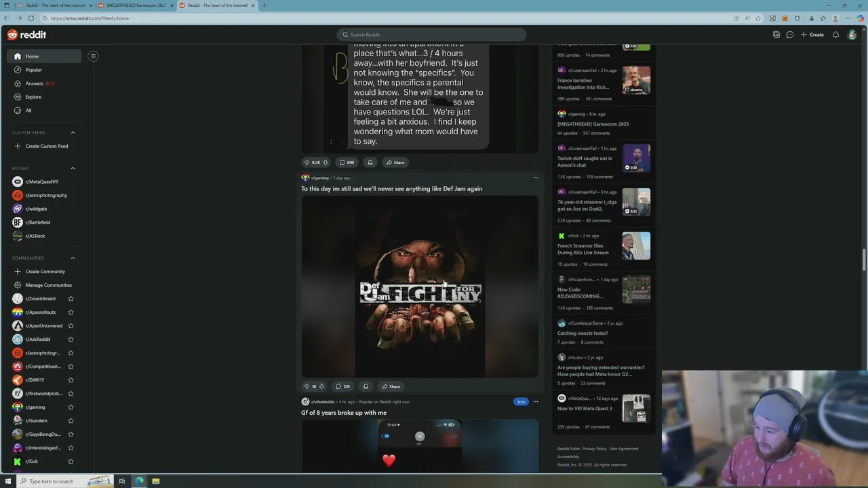Give award on the Def Jam post
This screenshot has width=868, height=488.
(366, 386)
